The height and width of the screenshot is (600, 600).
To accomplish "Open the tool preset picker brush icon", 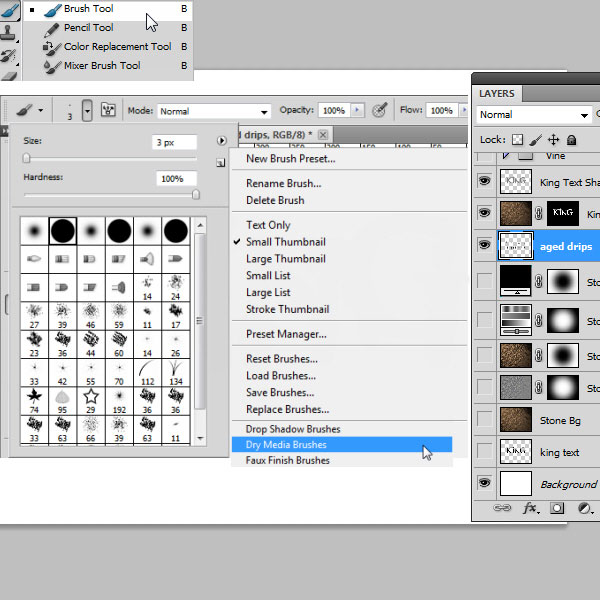I will [25, 111].
